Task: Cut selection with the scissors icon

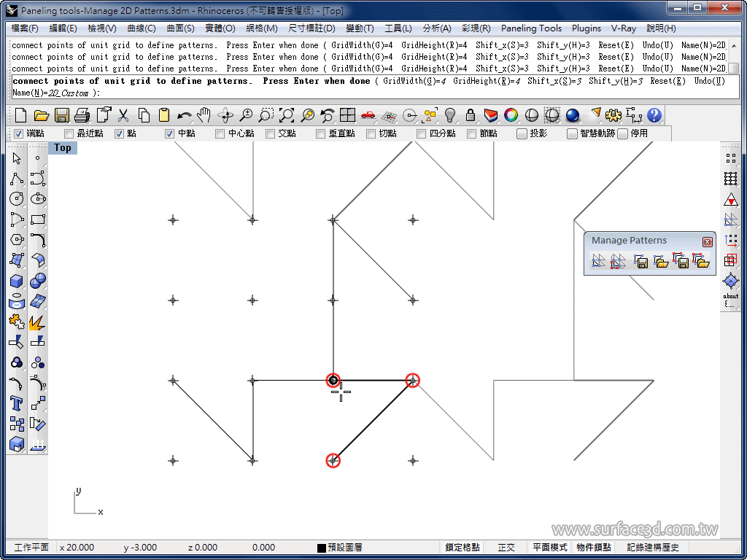Action: (x=123, y=115)
